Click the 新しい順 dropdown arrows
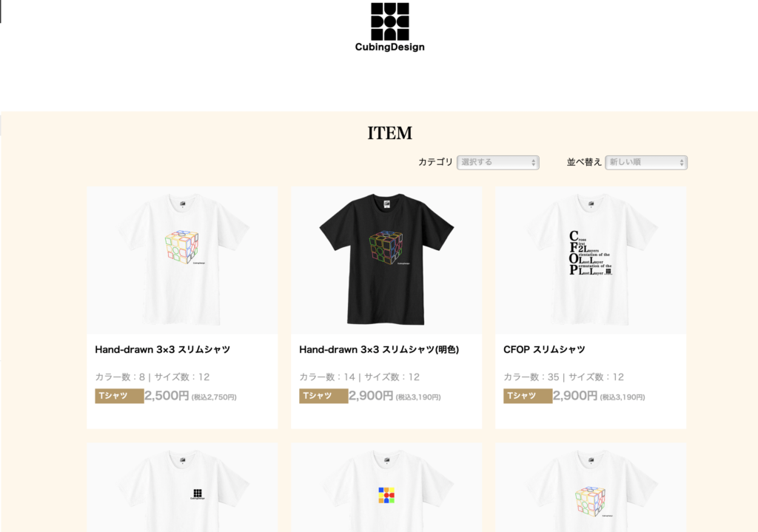Screen dimensions: 758x532 point(682,163)
